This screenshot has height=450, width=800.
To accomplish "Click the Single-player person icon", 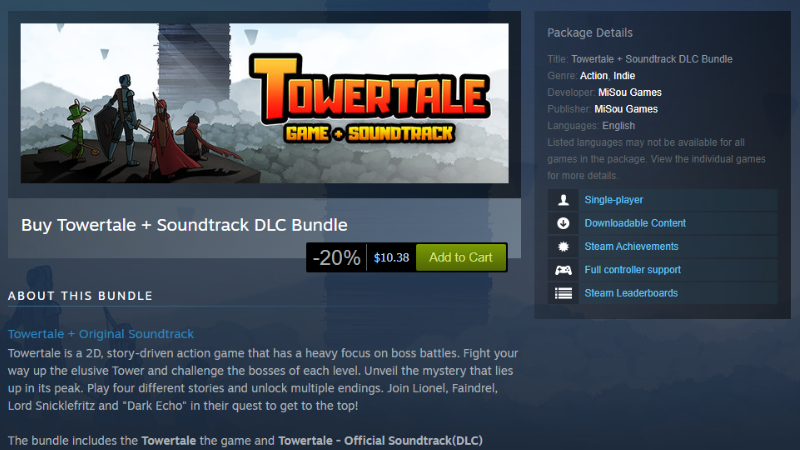I will coord(563,200).
